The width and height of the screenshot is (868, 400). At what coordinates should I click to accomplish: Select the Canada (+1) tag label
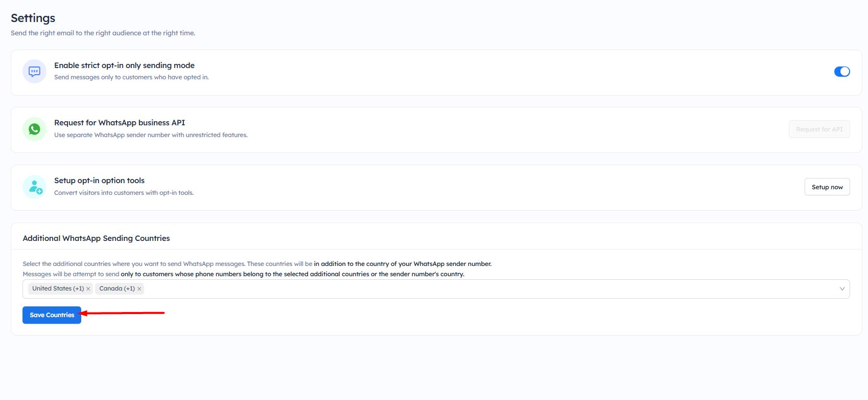(116, 289)
